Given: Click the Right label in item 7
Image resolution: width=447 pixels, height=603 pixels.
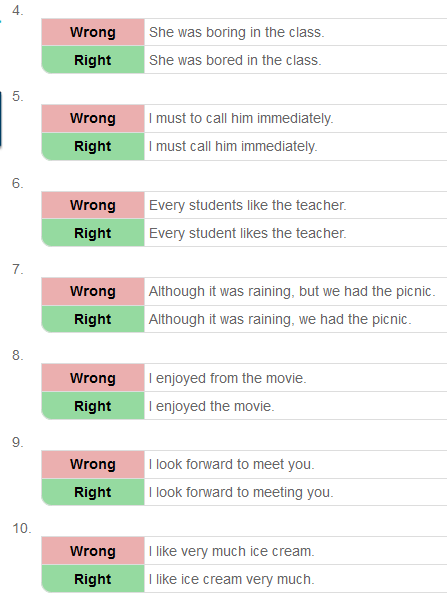Looking at the screenshot, I should 93,319.
